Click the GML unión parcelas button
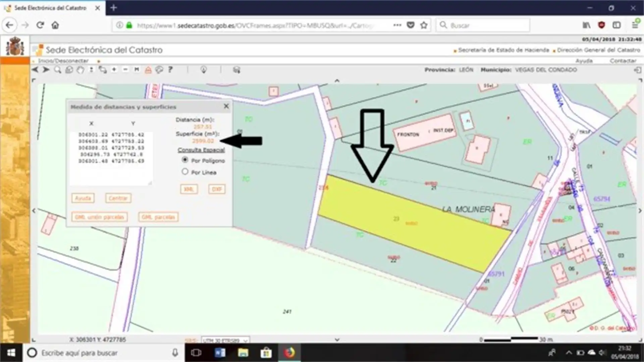 tap(99, 217)
